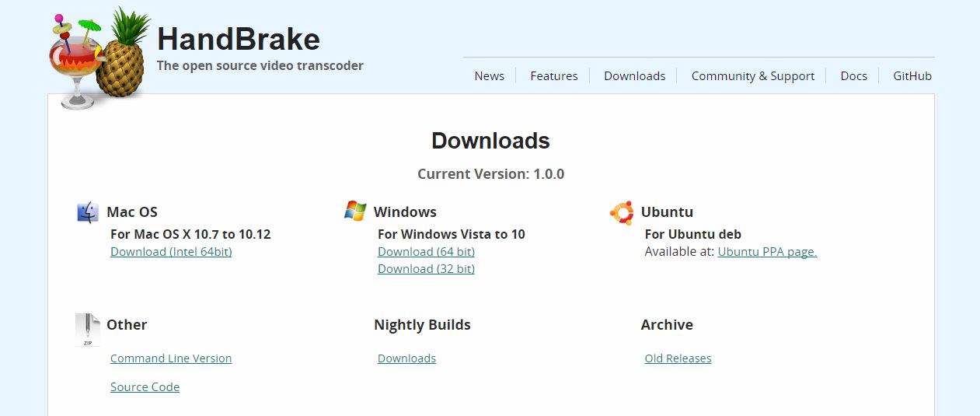980x416 pixels.
Task: Click 'For Windows Vista to 10' text
Action: coord(452,234)
